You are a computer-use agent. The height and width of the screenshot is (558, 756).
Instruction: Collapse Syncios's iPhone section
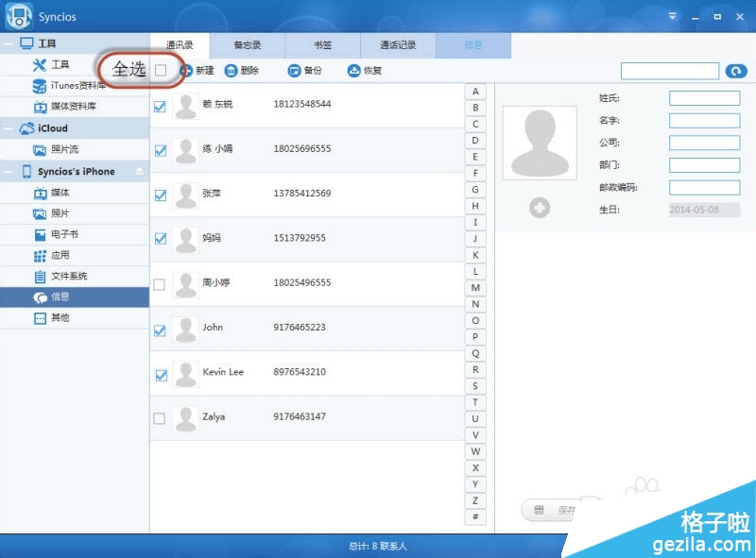[9, 172]
